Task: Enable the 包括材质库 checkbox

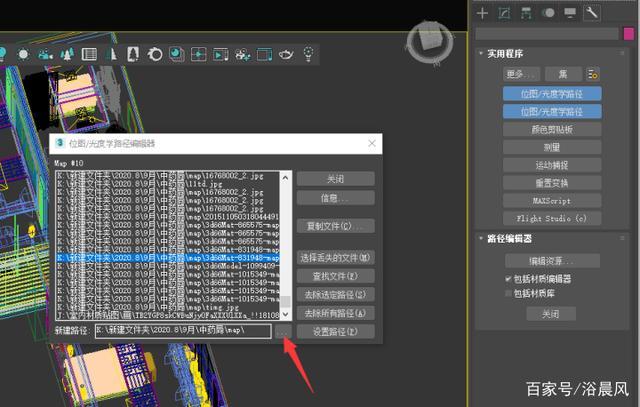Action: [x=508, y=294]
